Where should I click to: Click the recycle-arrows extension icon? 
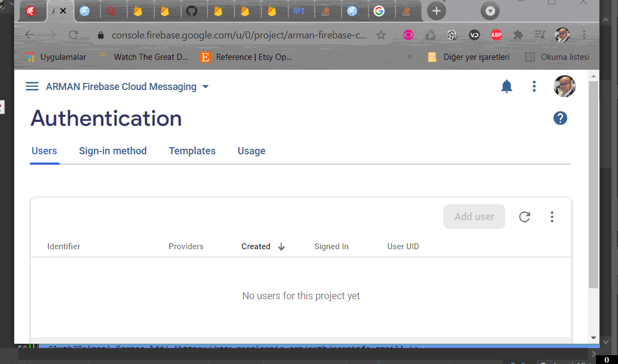point(430,35)
